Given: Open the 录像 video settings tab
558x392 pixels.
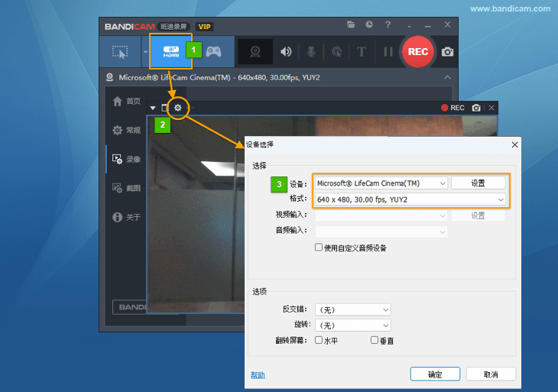Looking at the screenshot, I should (x=127, y=159).
